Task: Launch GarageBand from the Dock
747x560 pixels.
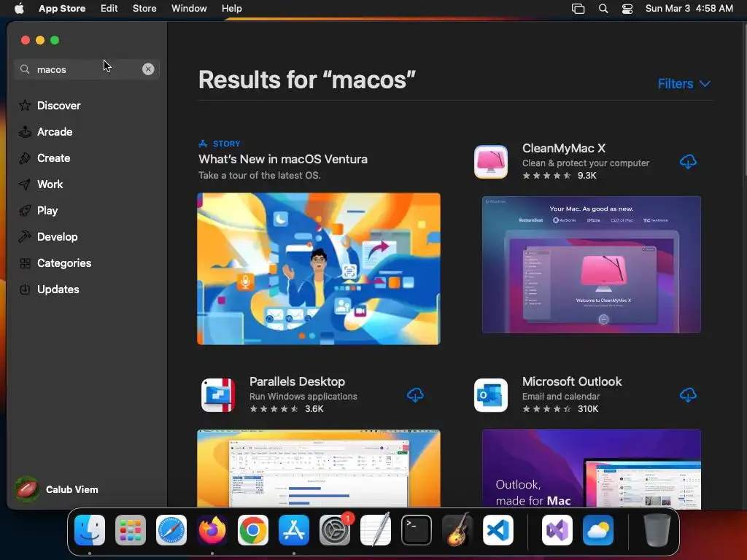Action: [x=457, y=530]
